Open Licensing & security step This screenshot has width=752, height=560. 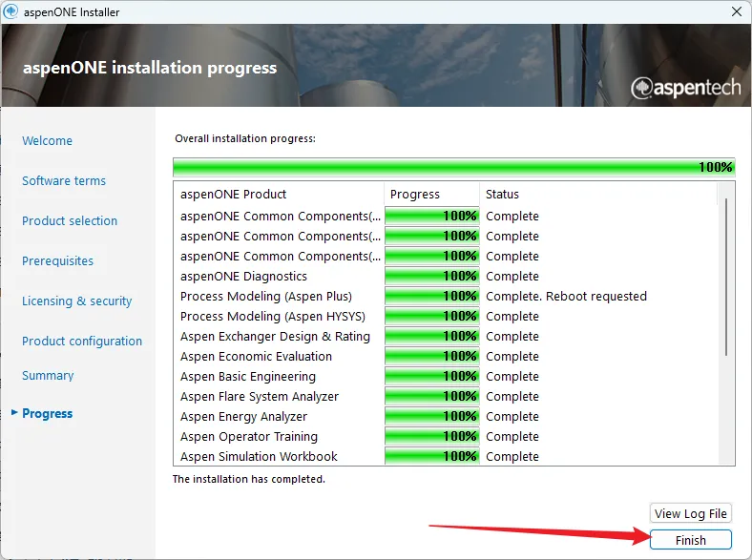tap(76, 301)
